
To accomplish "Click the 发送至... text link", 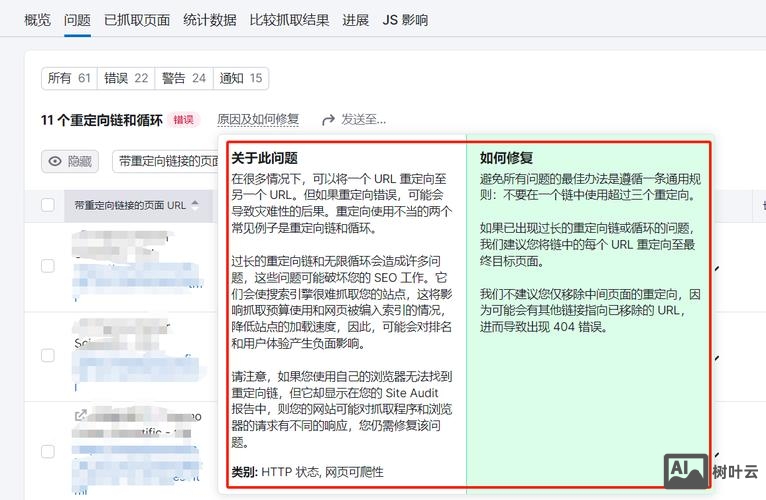I will point(363,119).
